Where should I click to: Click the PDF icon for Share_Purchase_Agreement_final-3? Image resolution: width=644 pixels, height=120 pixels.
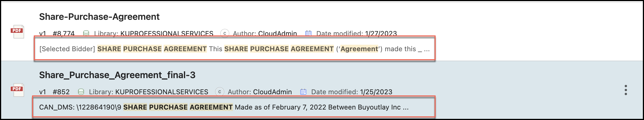point(17,90)
